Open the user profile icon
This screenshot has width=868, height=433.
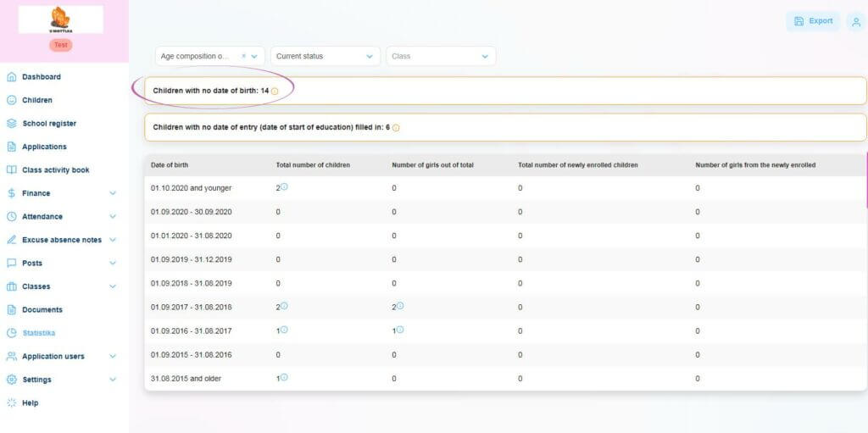856,21
